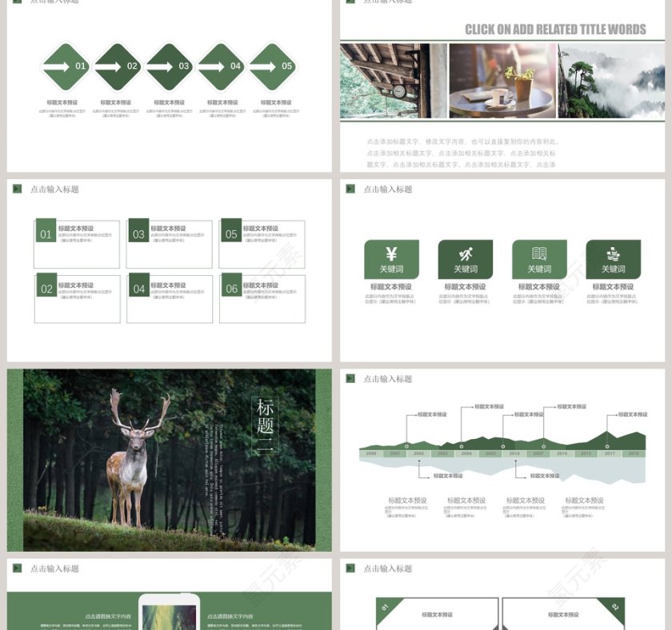The height and width of the screenshot is (630, 672).
Task: Select the coffee table plant photo
Action: coord(502,81)
